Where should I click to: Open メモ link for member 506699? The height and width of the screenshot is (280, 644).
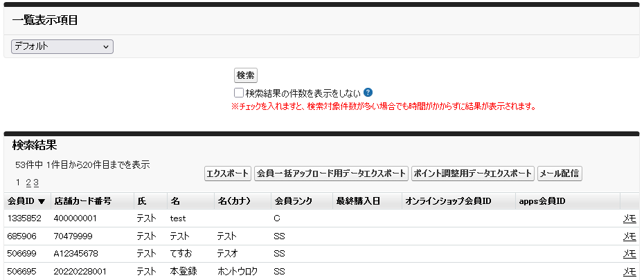pyautogui.click(x=629, y=254)
